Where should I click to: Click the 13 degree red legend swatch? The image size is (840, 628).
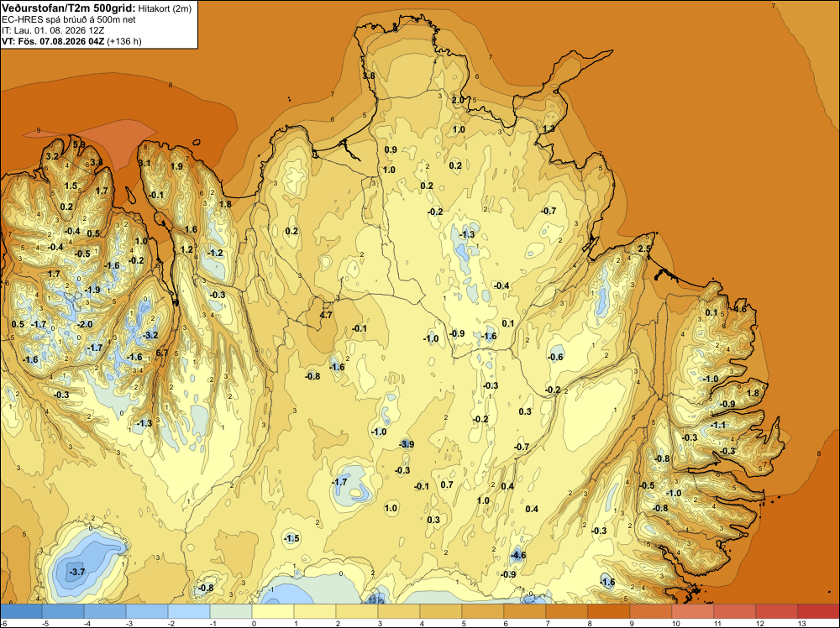(x=818, y=611)
